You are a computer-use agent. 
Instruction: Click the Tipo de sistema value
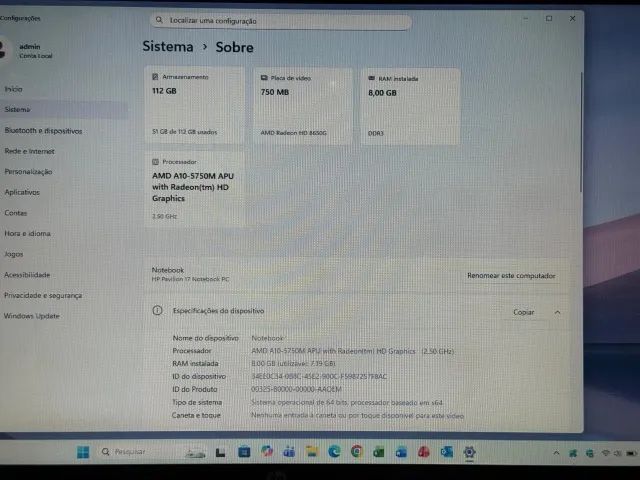tap(347, 402)
